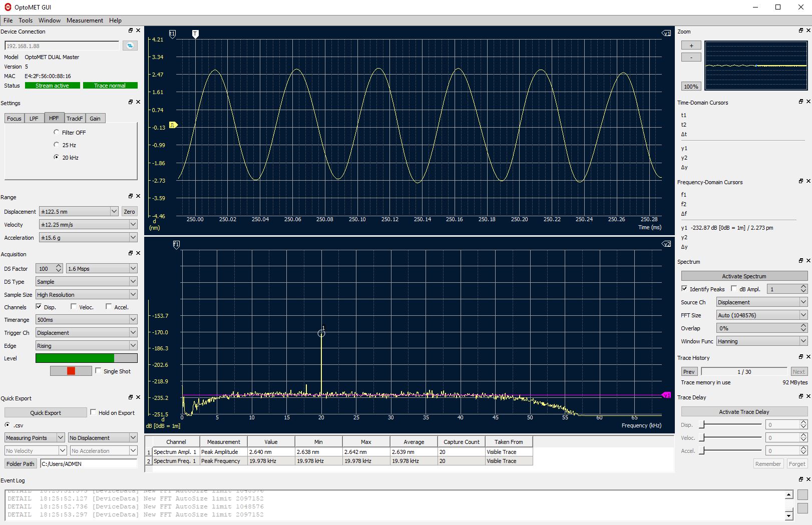The height and width of the screenshot is (525, 812).
Task: Enable Hold on Export checkbox
Action: [93, 412]
